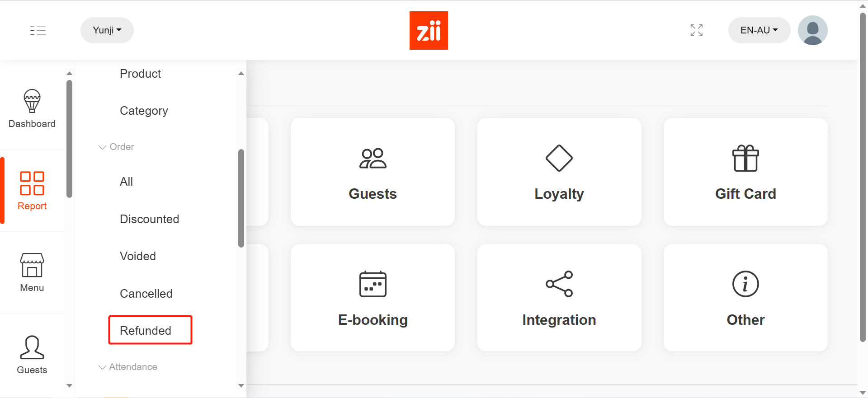Click the zii logo

(x=429, y=30)
